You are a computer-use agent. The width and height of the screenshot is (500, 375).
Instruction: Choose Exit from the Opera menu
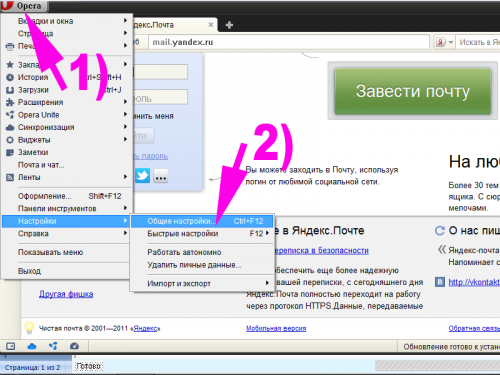(67, 271)
